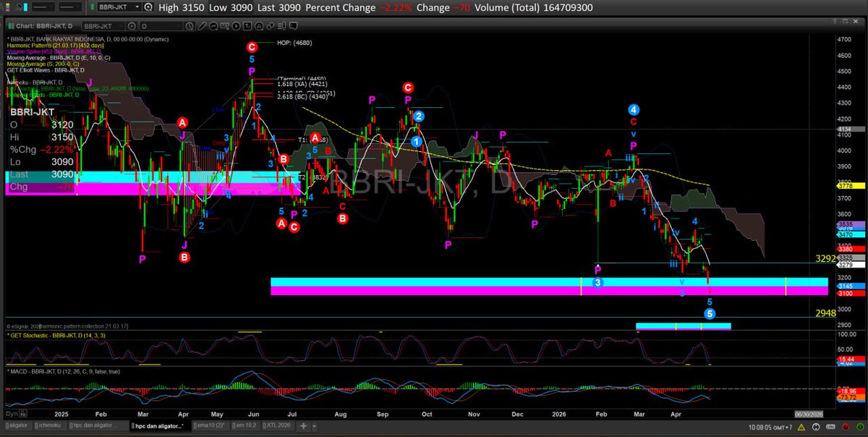Switch to the ema10 (2)* tab
The image size is (868, 437).
[211, 426]
